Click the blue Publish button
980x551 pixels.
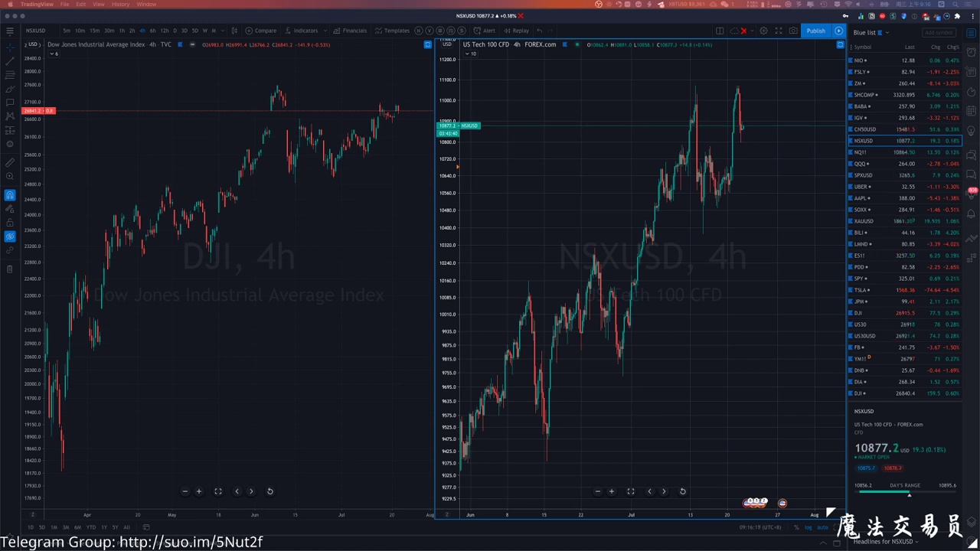(815, 31)
